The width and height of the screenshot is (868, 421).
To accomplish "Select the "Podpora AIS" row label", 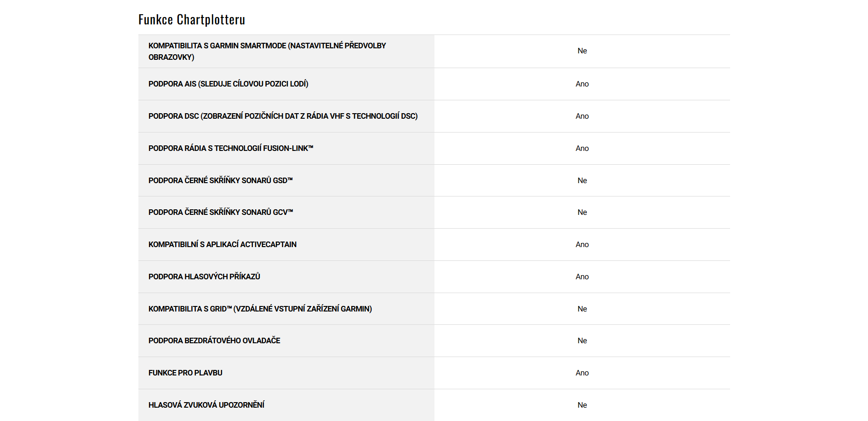I will [228, 84].
